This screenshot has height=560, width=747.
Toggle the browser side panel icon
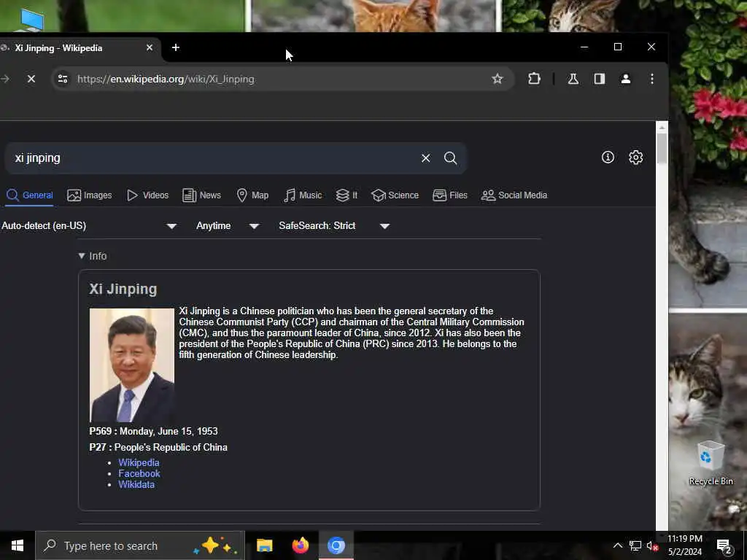pos(600,79)
